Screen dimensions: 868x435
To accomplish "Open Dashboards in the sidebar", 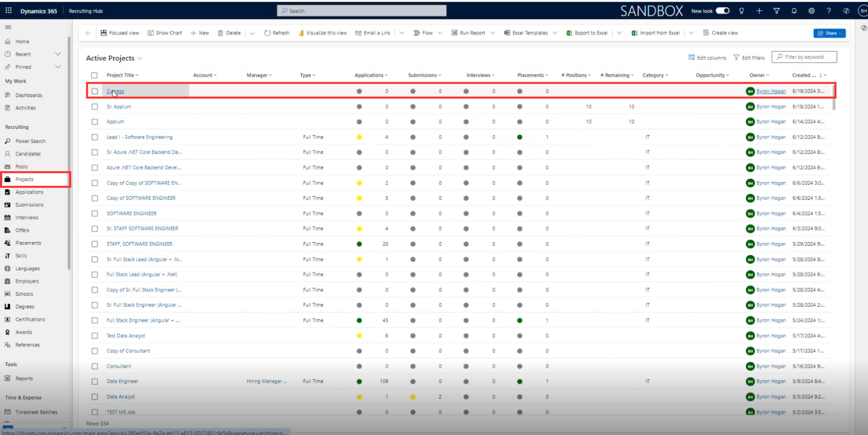I will 29,95.
